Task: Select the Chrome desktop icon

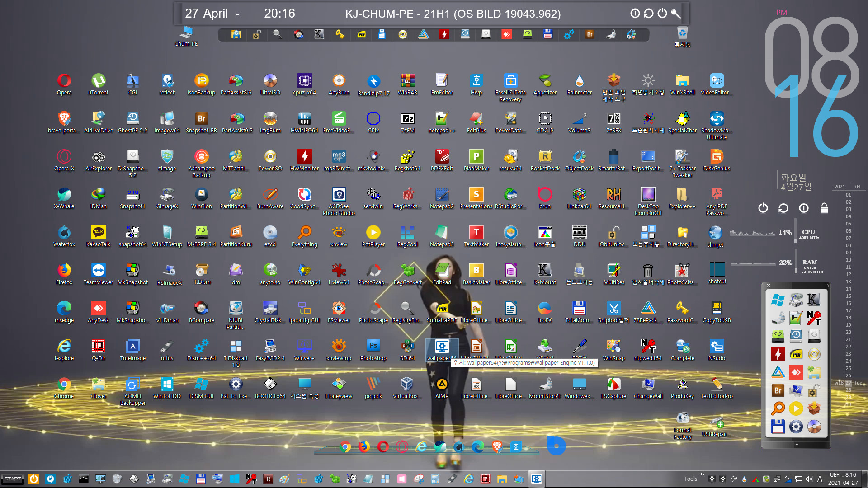Action: coord(64,388)
